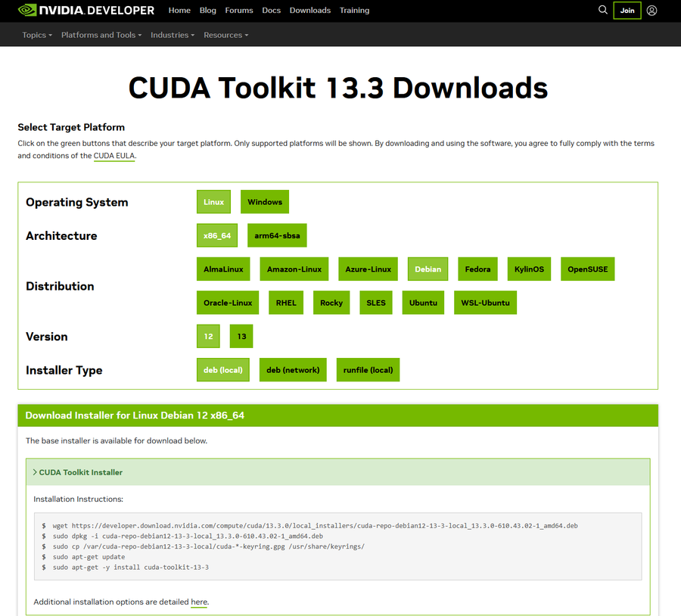
Task: Open the Blog nav link
Action: pyautogui.click(x=207, y=10)
